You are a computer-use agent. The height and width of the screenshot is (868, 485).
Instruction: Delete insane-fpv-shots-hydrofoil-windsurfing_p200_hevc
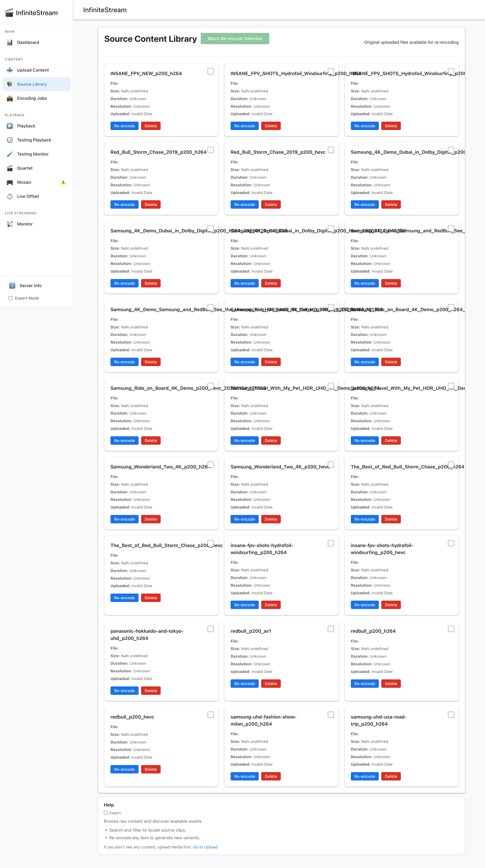tap(391, 605)
